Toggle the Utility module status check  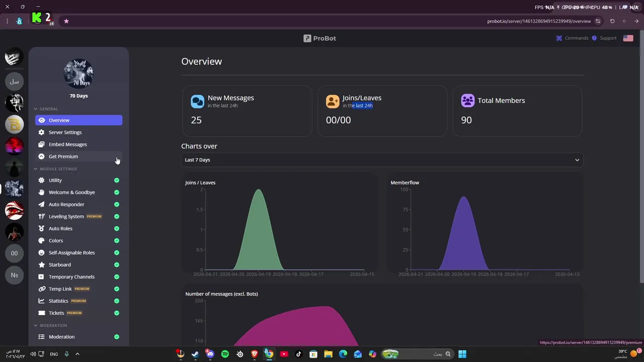(117, 180)
